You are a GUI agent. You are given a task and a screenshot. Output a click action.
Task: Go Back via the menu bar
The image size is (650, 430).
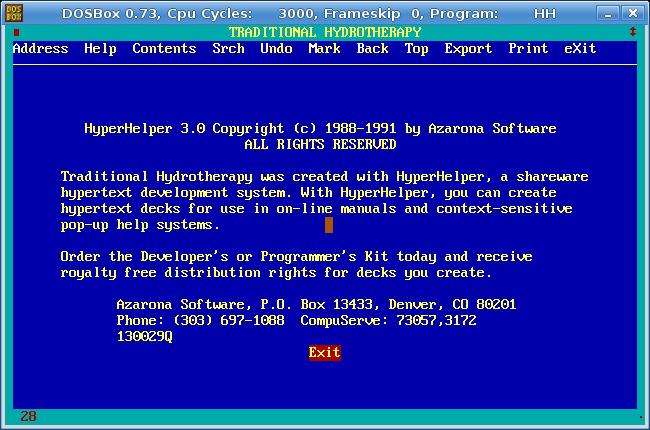point(372,49)
